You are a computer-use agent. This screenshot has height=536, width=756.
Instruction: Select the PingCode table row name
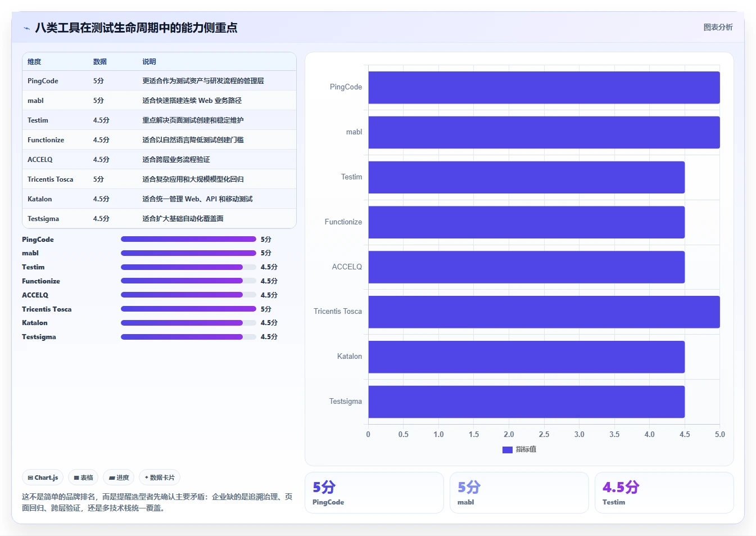pos(43,81)
